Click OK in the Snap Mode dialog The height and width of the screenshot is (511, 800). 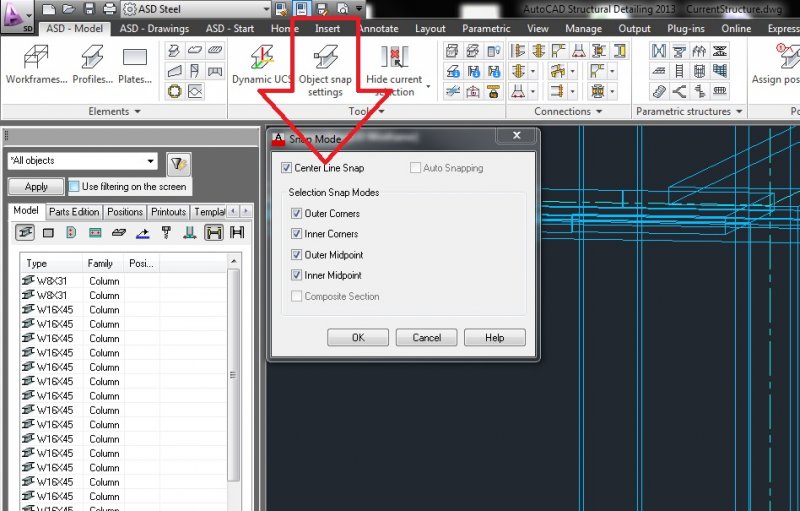pos(358,338)
